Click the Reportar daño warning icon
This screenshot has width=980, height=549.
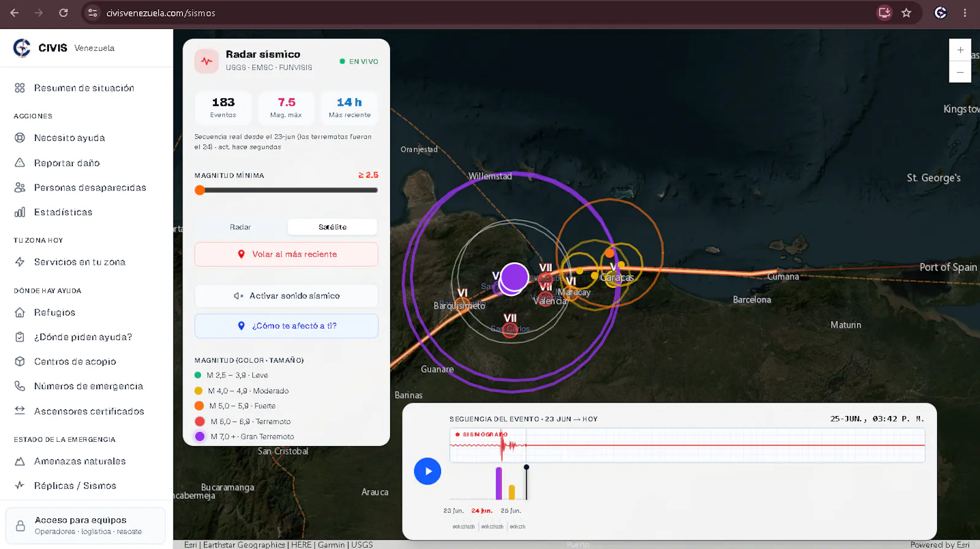[x=20, y=163]
